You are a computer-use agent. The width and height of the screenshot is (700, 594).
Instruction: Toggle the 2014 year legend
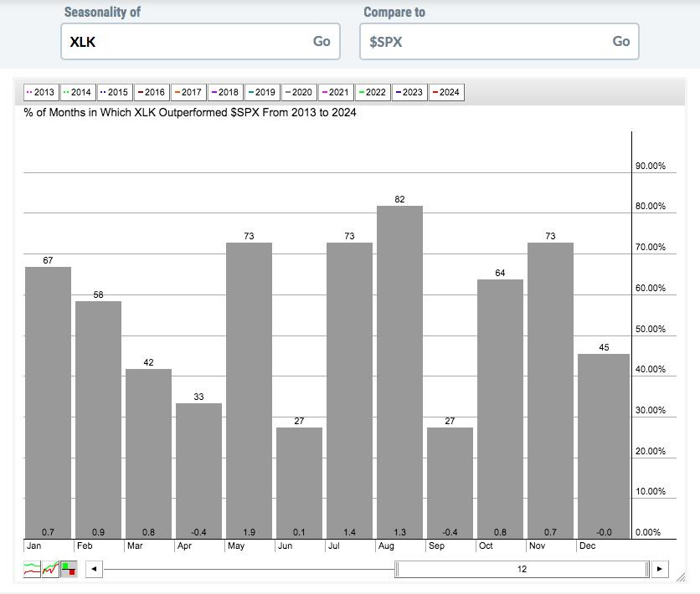click(x=78, y=92)
